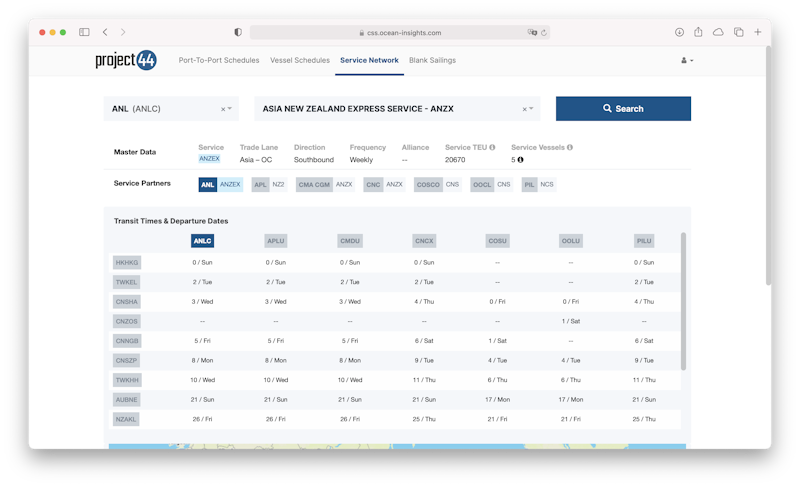Select ANL ANZEX service partner

220,185
